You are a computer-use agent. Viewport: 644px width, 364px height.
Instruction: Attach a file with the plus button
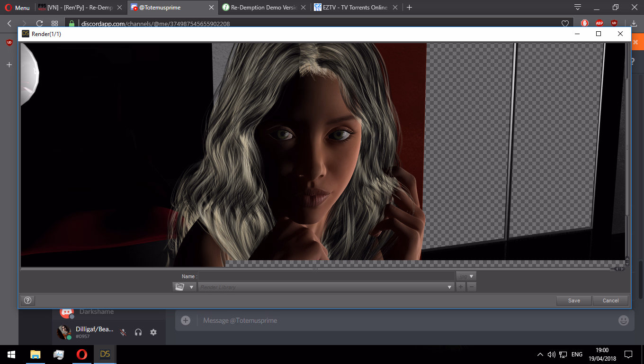tap(186, 320)
